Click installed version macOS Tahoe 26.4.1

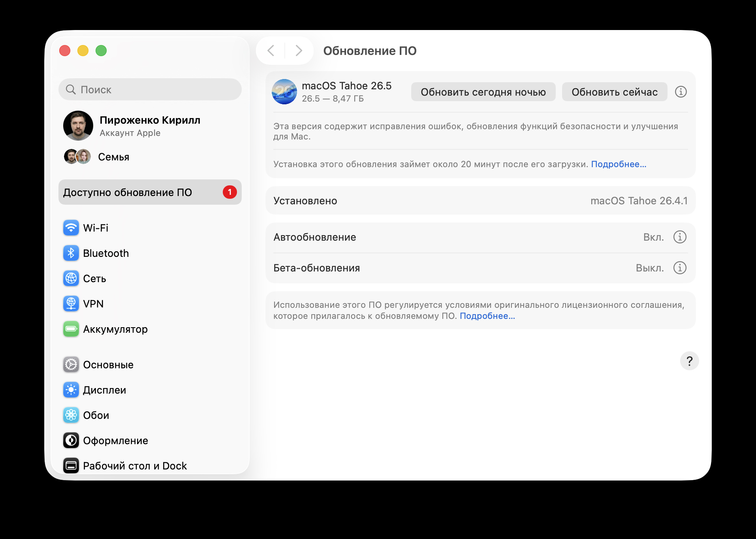coord(639,201)
